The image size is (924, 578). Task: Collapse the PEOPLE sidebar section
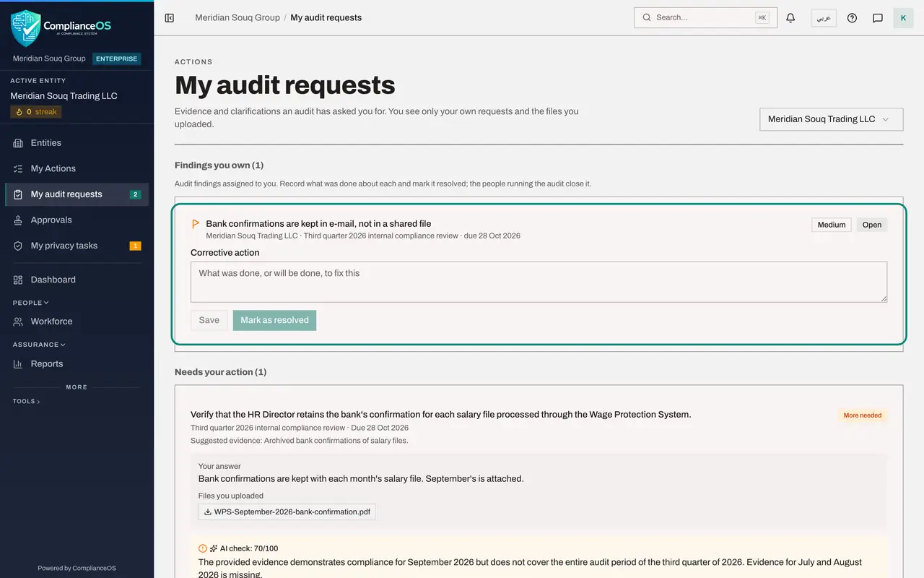[31, 303]
